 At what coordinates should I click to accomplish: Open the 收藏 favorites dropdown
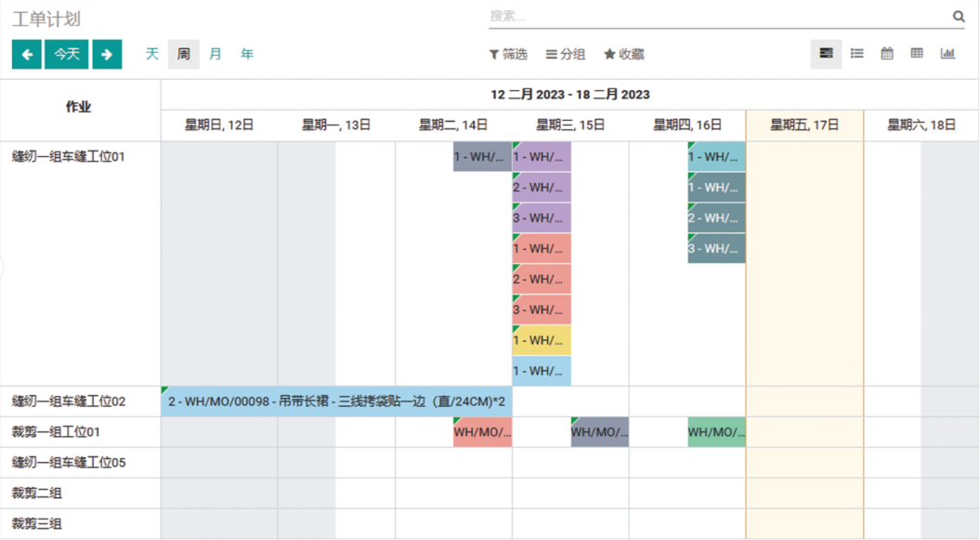click(x=623, y=55)
